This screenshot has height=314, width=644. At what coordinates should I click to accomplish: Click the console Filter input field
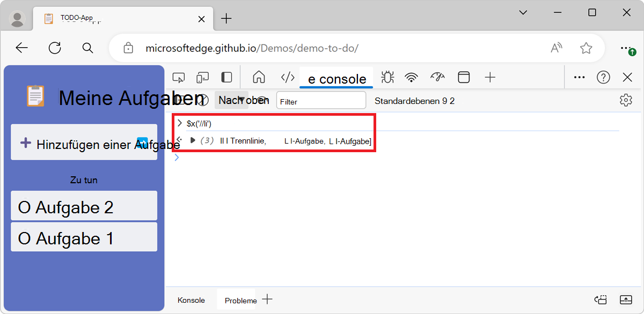tap(321, 100)
